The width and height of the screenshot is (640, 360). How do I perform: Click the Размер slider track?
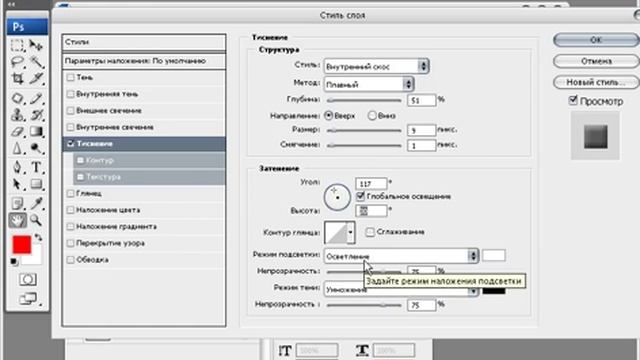[x=364, y=130]
